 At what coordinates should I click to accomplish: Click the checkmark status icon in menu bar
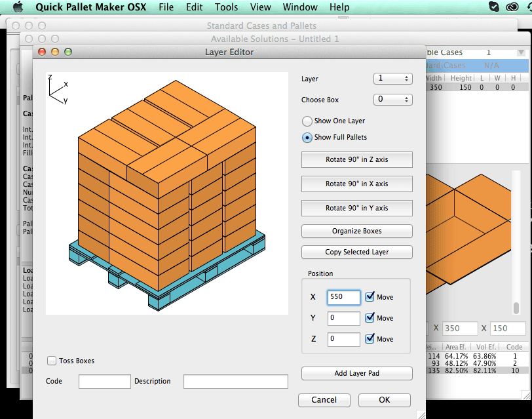click(493, 7)
